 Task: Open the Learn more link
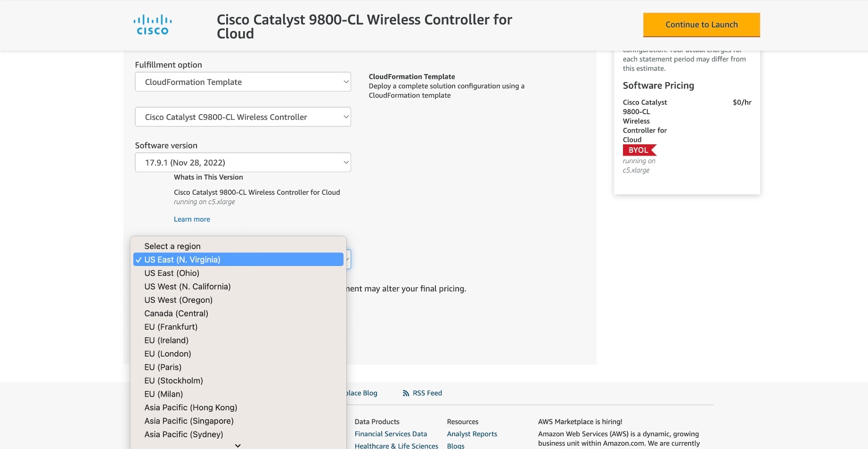(x=192, y=219)
